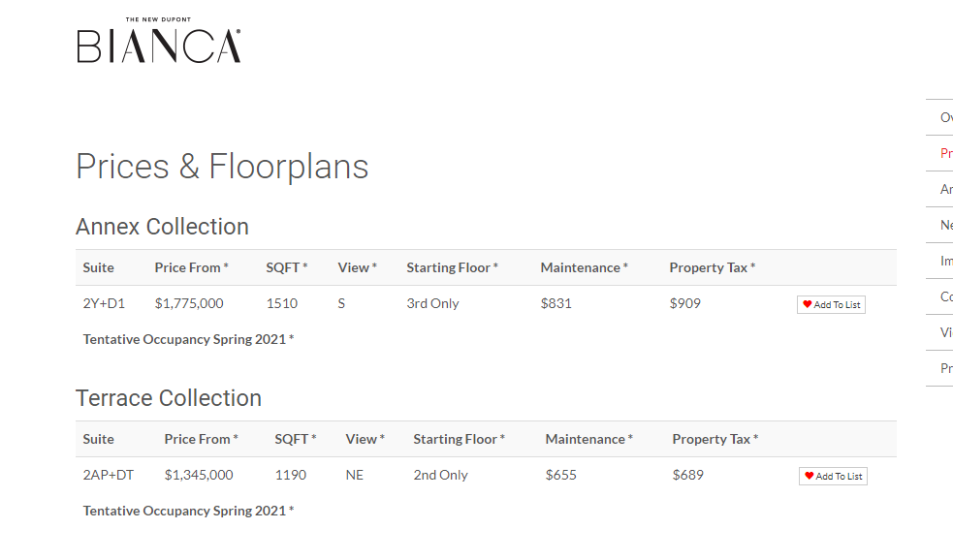Screen dimensions: 953x560
Task: Click the Annex Collection SQFT column header
Action: click(x=287, y=267)
